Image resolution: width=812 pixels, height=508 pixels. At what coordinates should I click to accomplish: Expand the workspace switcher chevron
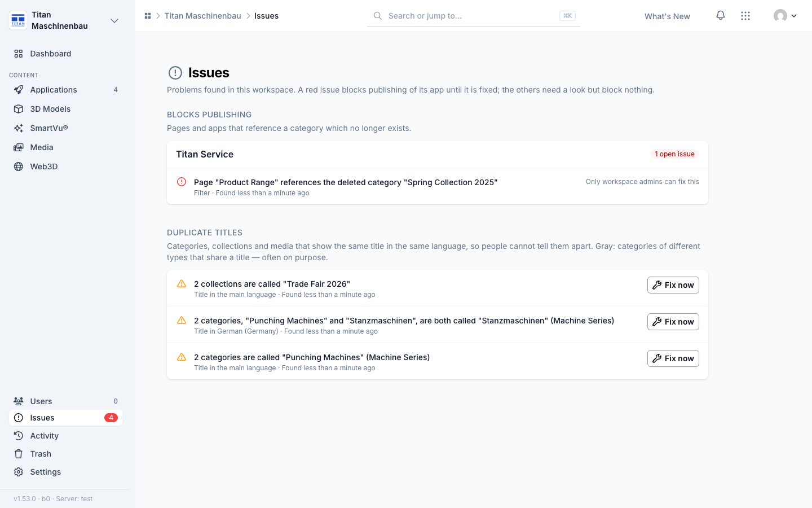[114, 21]
